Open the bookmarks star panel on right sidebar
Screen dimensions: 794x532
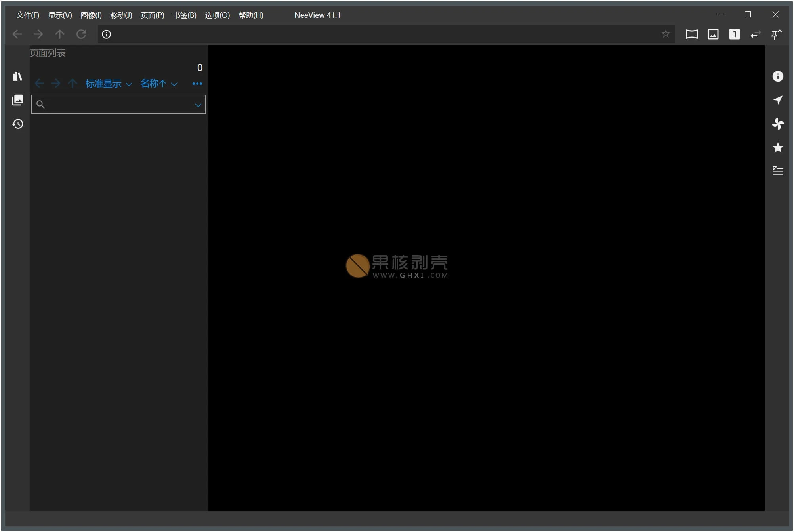(777, 147)
